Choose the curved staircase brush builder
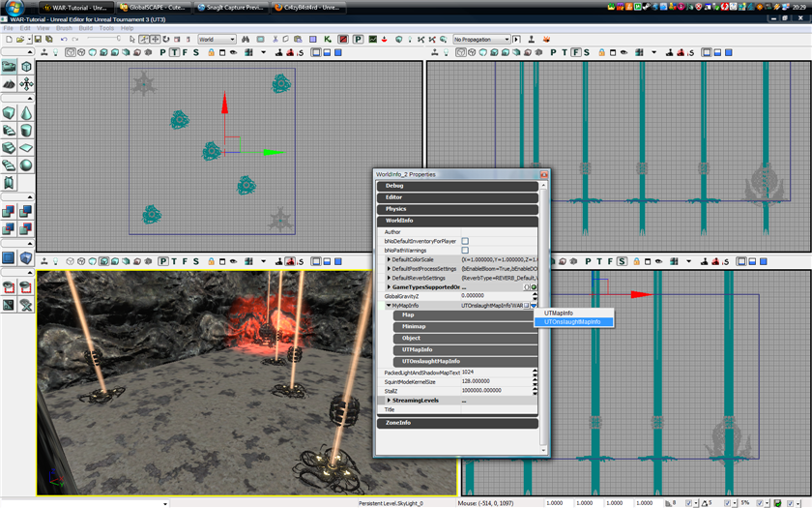This screenshot has height=508, width=812. tap(9, 130)
